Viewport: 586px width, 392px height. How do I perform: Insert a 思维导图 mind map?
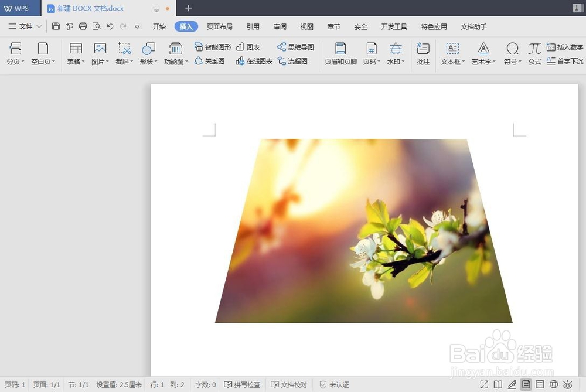[295, 47]
